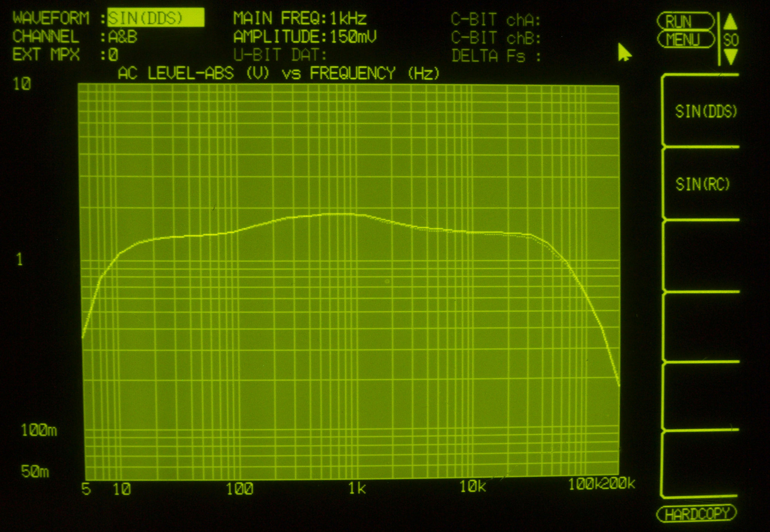Viewport: 770px width, 532px height.
Task: Open the MENU button
Action: [686, 39]
